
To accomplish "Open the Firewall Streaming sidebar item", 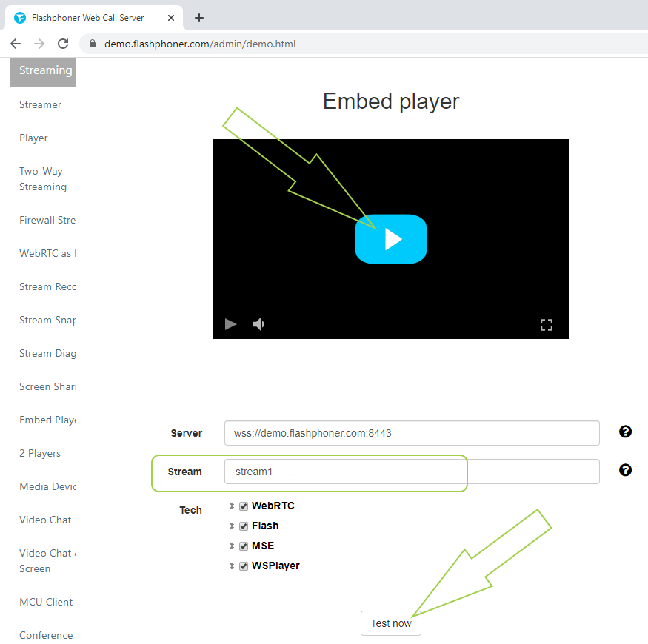I will pyautogui.click(x=47, y=220).
